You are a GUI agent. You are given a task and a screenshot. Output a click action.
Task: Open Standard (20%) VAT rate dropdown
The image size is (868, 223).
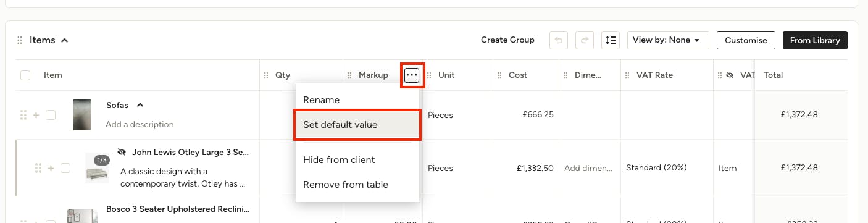click(656, 168)
